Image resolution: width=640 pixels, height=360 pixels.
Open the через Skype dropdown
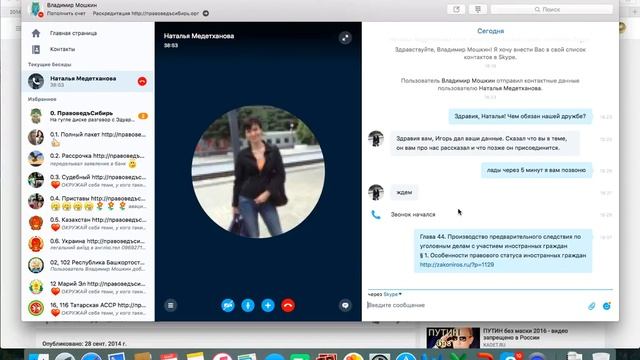click(x=384, y=294)
